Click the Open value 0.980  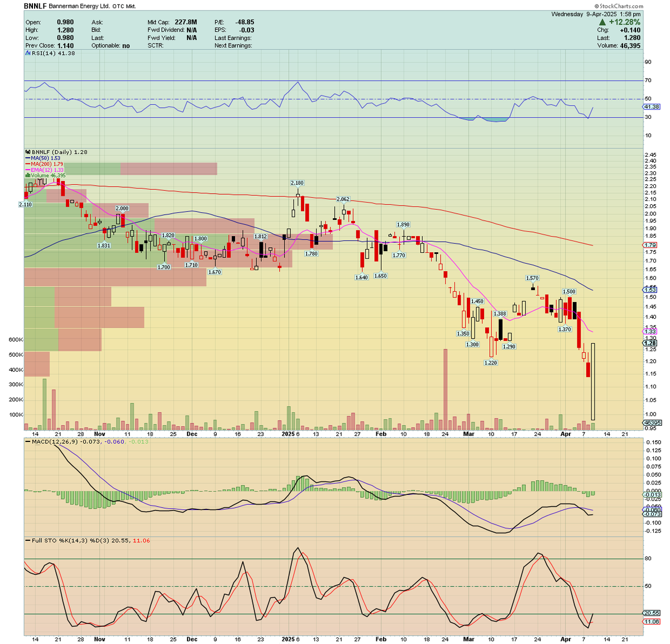tap(65, 22)
